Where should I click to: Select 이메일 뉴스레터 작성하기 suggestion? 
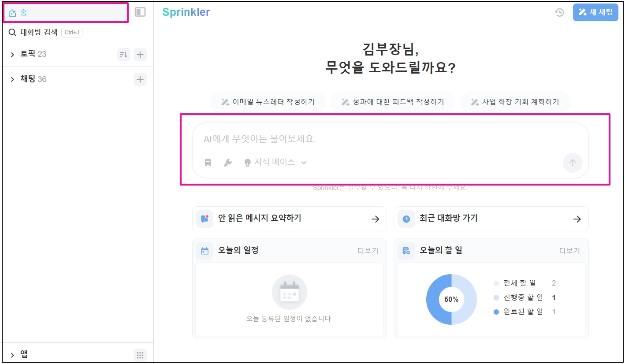(x=268, y=102)
